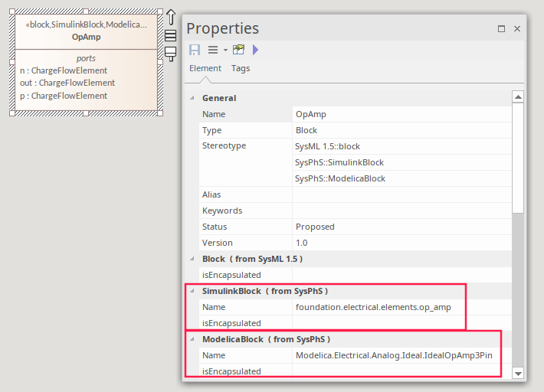Click the compartments list icon beside OpAmp
Image resolution: width=544 pixels, height=392 pixels.
[171, 36]
